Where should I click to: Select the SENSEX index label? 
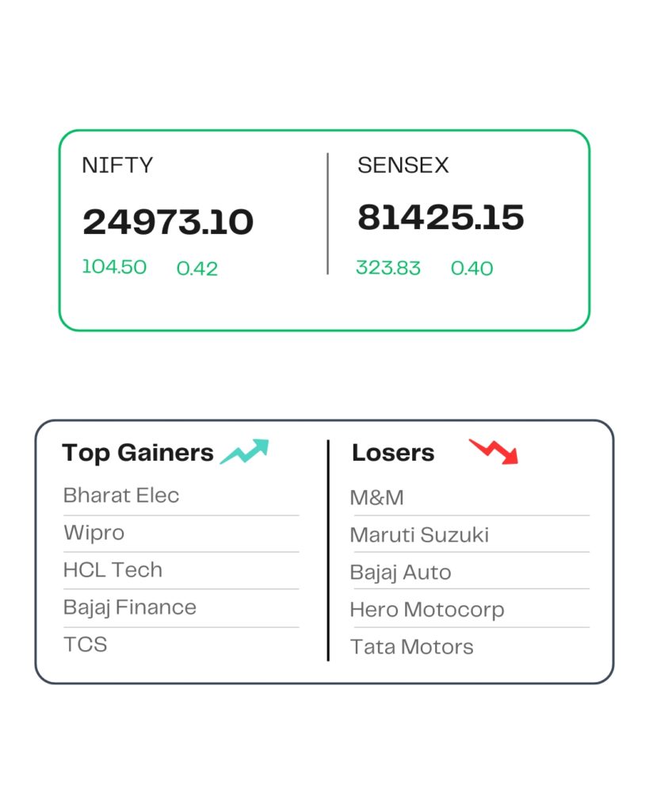pos(403,165)
